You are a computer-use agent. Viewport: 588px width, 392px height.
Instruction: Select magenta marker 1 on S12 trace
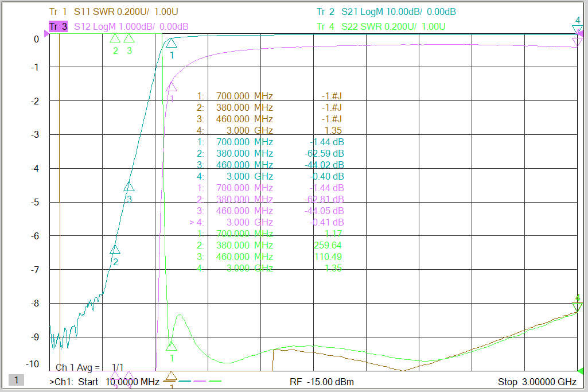pos(172,87)
